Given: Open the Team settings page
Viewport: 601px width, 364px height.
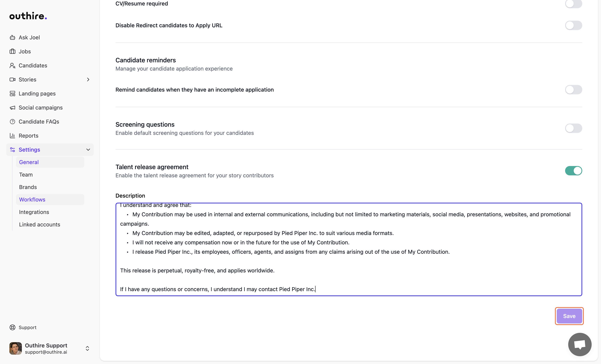Looking at the screenshot, I should (26, 175).
